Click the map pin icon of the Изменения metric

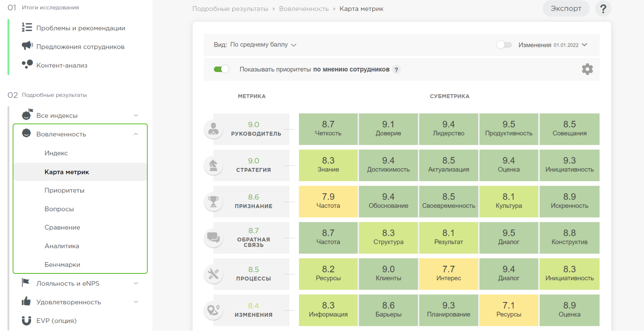tap(213, 310)
